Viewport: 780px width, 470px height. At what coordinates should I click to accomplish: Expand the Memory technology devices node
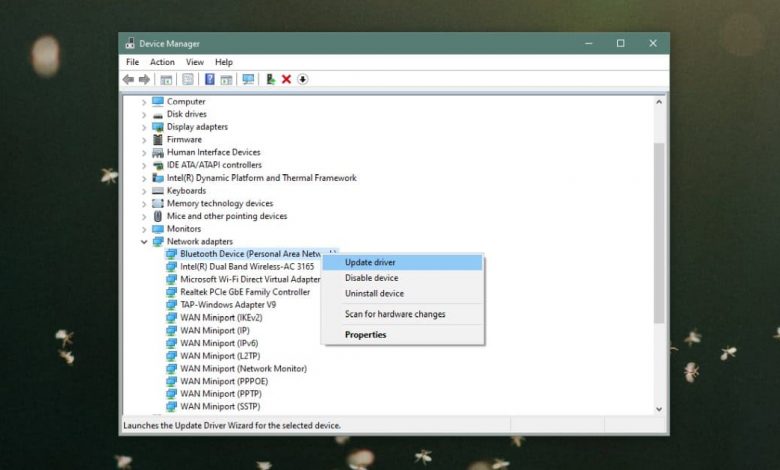click(x=144, y=204)
